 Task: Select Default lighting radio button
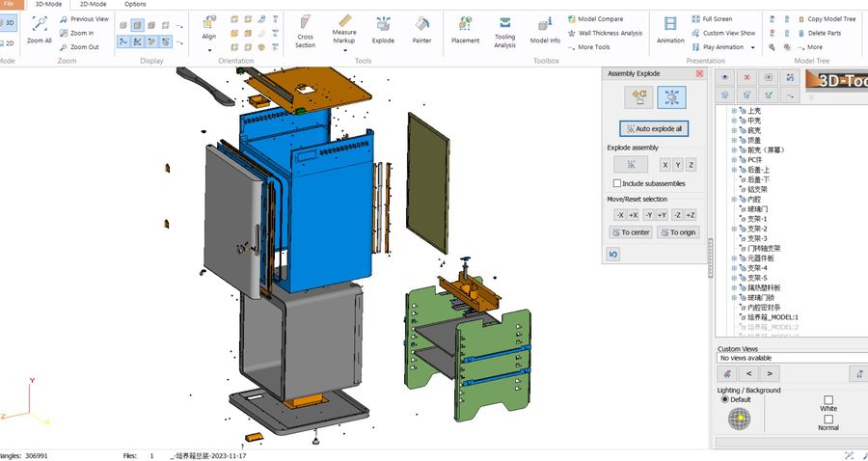point(724,399)
